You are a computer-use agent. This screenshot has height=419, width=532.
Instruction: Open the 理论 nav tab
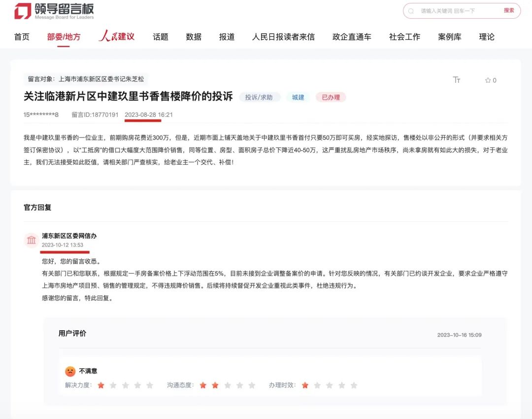[x=487, y=36]
